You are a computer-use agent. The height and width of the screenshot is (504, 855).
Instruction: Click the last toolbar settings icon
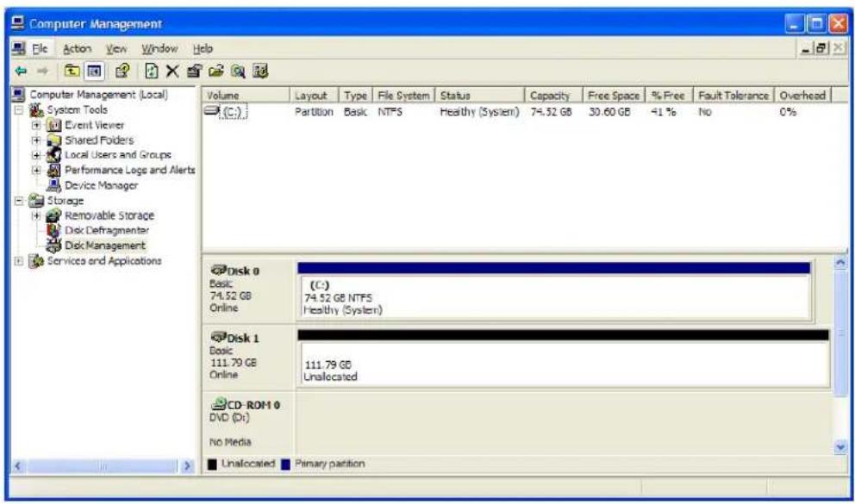point(260,71)
